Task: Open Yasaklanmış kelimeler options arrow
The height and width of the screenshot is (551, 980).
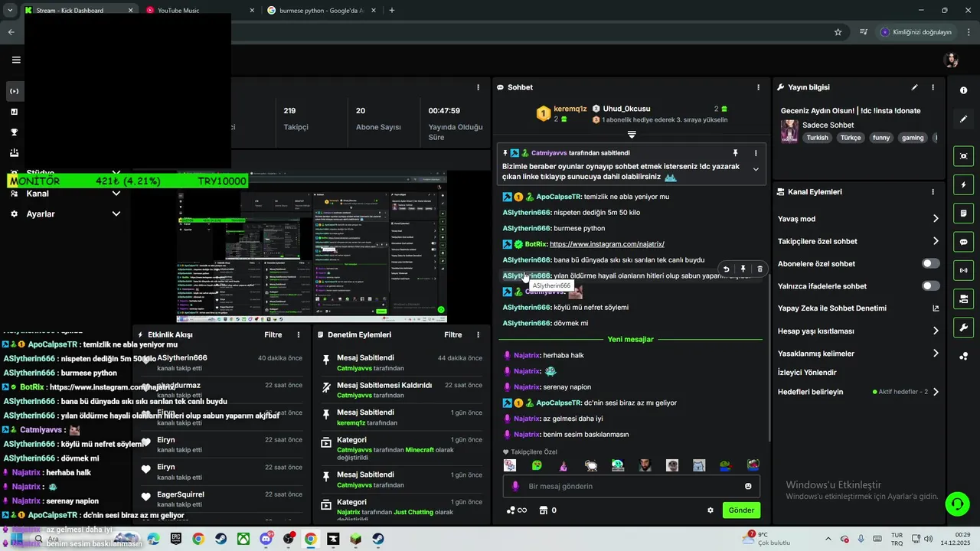Action: [x=936, y=354]
